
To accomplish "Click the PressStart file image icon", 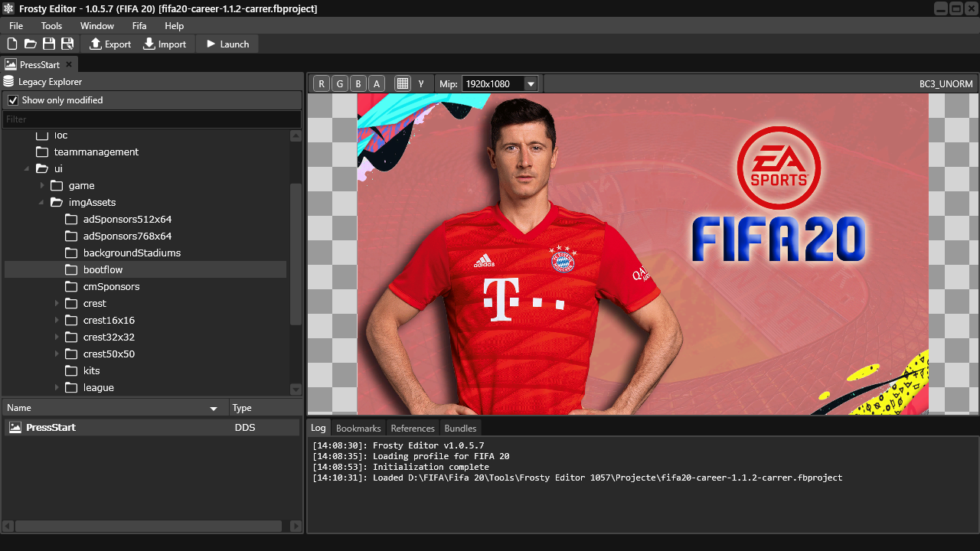I will [15, 428].
